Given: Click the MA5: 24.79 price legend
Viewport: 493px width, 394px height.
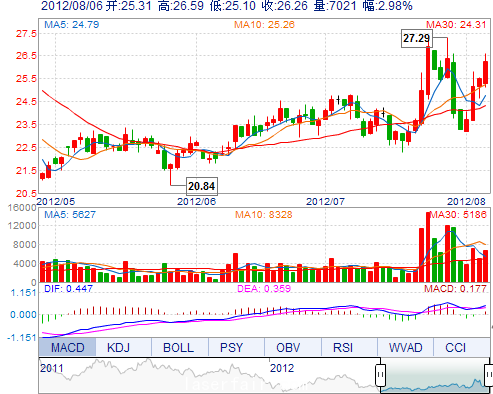Looking at the screenshot, I should [x=72, y=24].
